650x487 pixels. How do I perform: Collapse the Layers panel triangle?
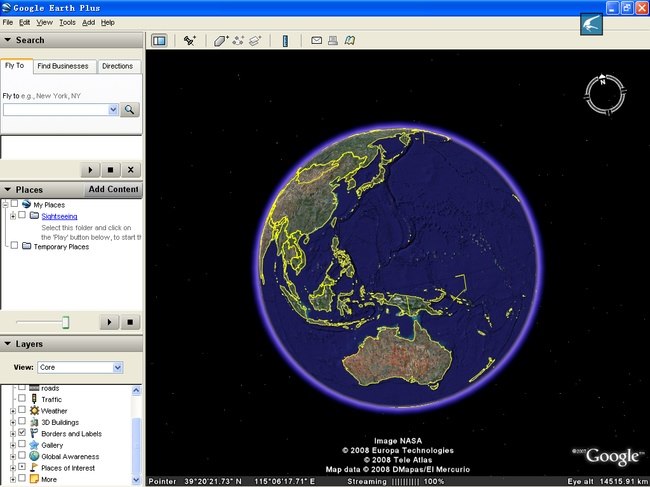point(7,344)
